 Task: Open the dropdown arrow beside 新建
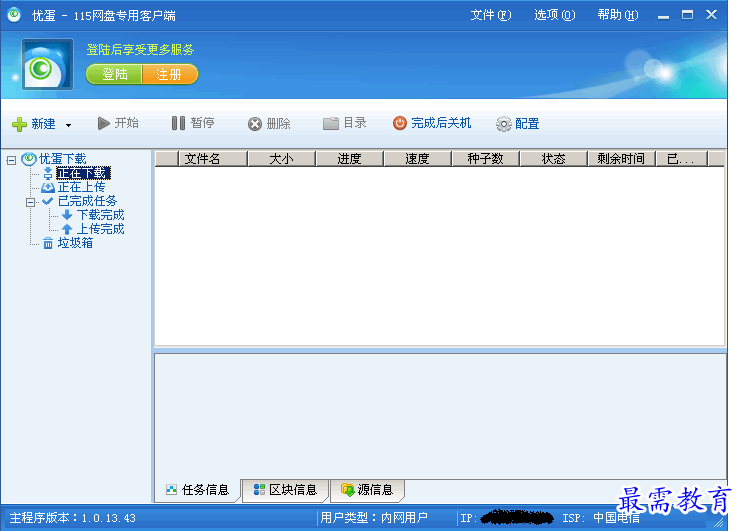point(68,125)
